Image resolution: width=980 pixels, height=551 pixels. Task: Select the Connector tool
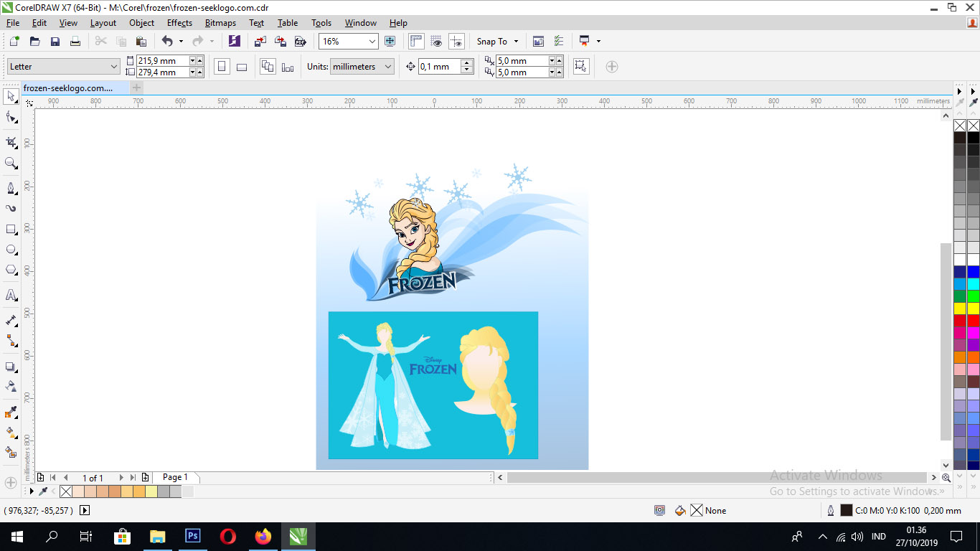pyautogui.click(x=11, y=341)
